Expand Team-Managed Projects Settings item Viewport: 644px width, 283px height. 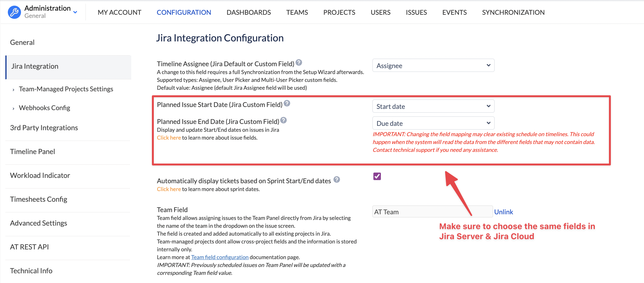[x=66, y=89]
